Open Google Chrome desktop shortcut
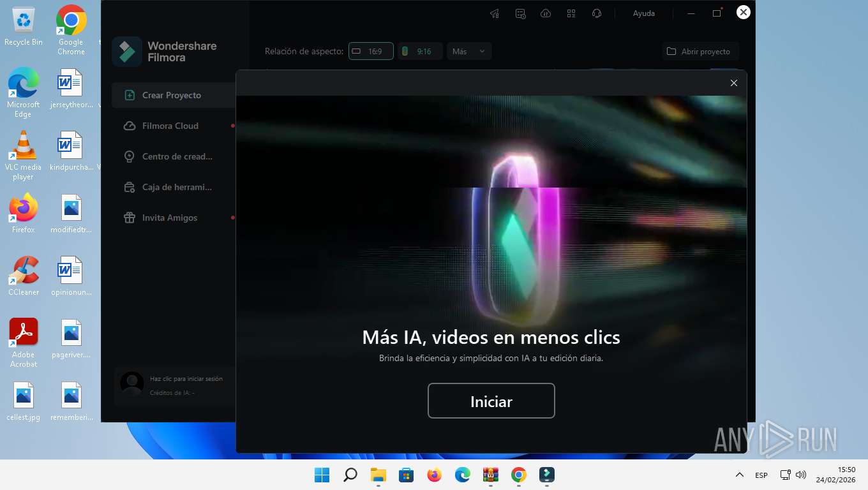The width and height of the screenshot is (868, 490). pyautogui.click(x=71, y=31)
